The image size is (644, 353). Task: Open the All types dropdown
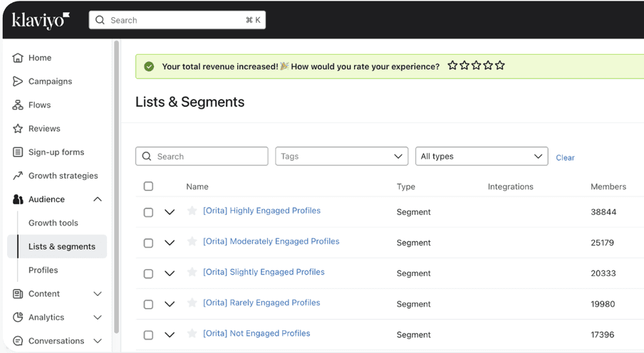point(482,157)
